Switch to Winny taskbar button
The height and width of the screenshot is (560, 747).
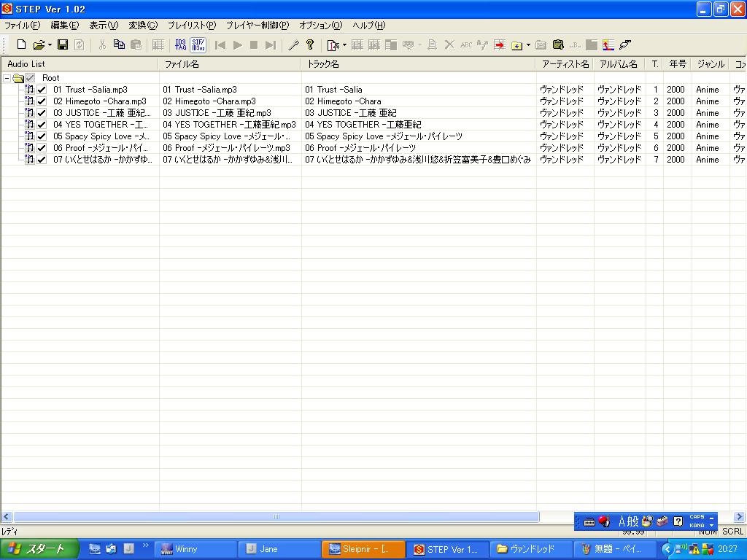(196, 549)
